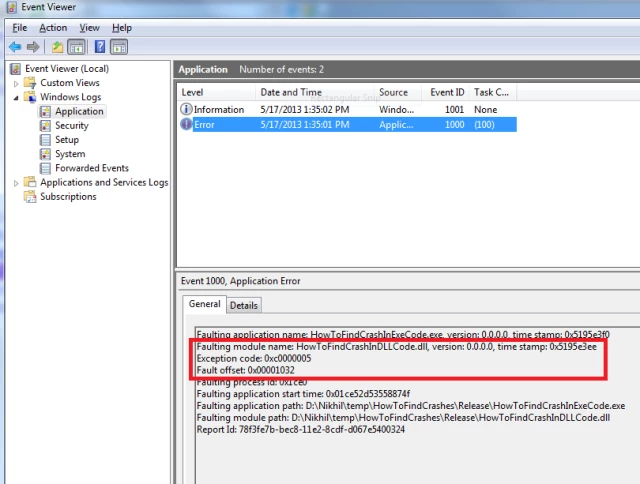Select the Event Viewer (Local) root node
Image resolution: width=640 pixels, height=484 pixels.
point(67,69)
